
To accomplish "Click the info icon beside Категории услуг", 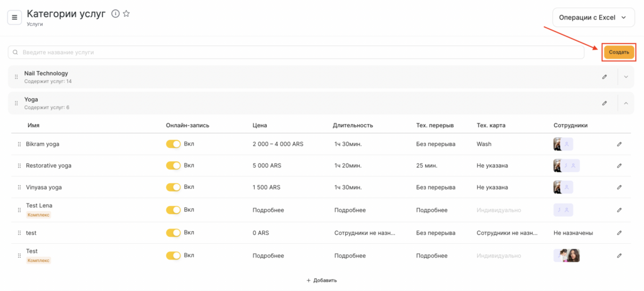I will tap(115, 14).
